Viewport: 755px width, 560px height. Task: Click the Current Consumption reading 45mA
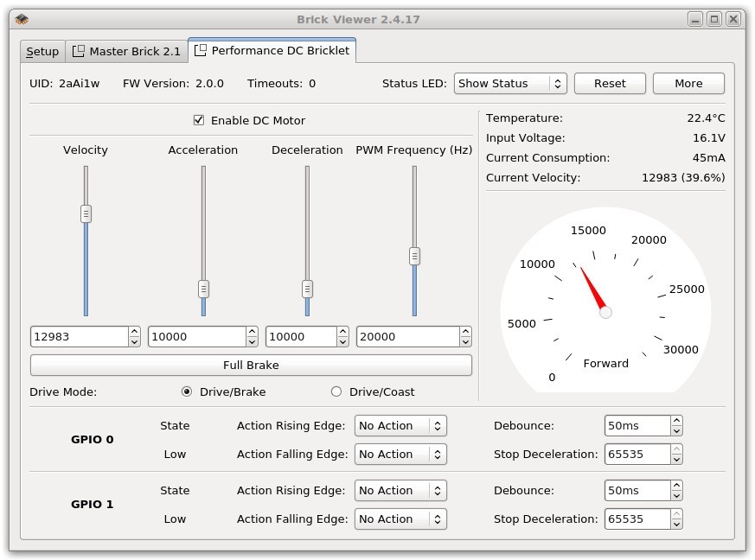tap(709, 158)
